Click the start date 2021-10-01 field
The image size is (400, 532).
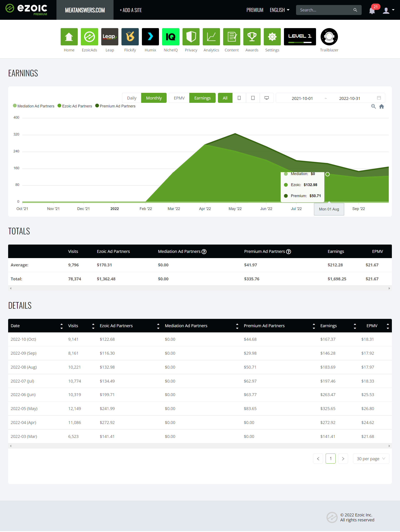tap(302, 98)
